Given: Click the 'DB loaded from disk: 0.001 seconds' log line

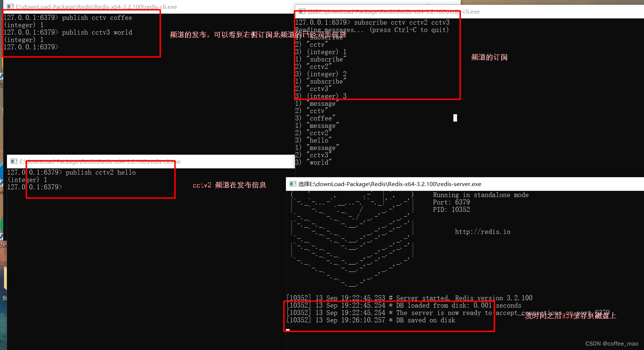Looking at the screenshot, I should coord(404,305).
